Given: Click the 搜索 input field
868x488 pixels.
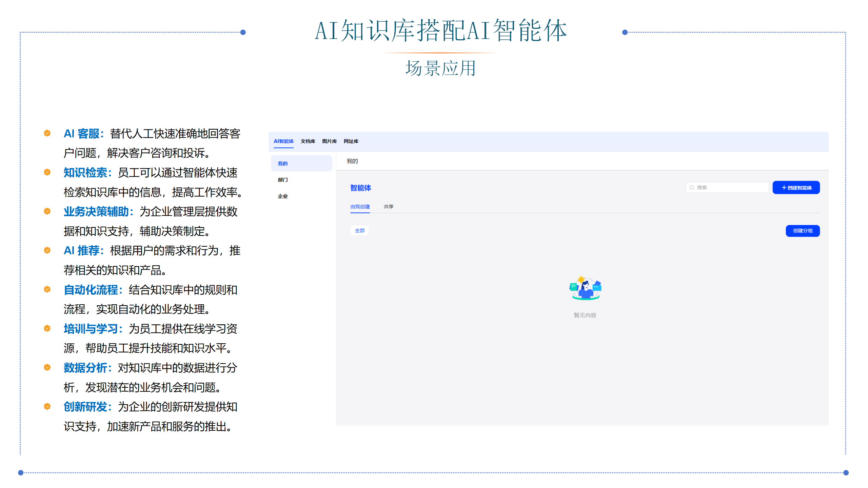Looking at the screenshot, I should pos(727,187).
